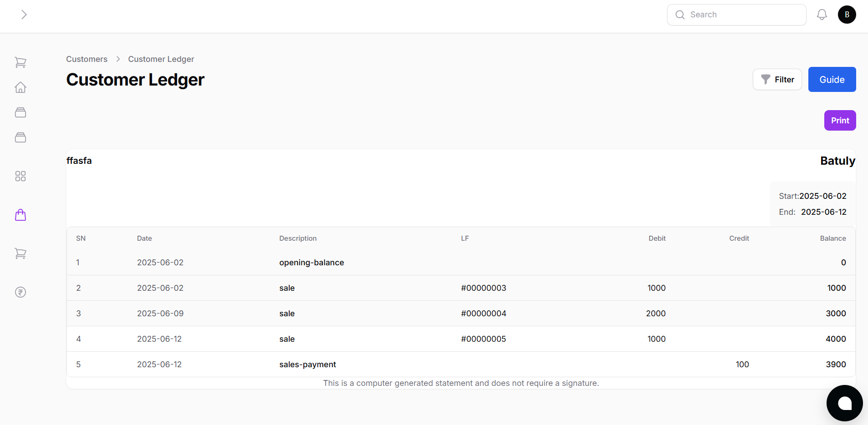Viewport: 868px width, 425px height.
Task: Select the purple shopping bag sidebar icon
Action: (20, 214)
